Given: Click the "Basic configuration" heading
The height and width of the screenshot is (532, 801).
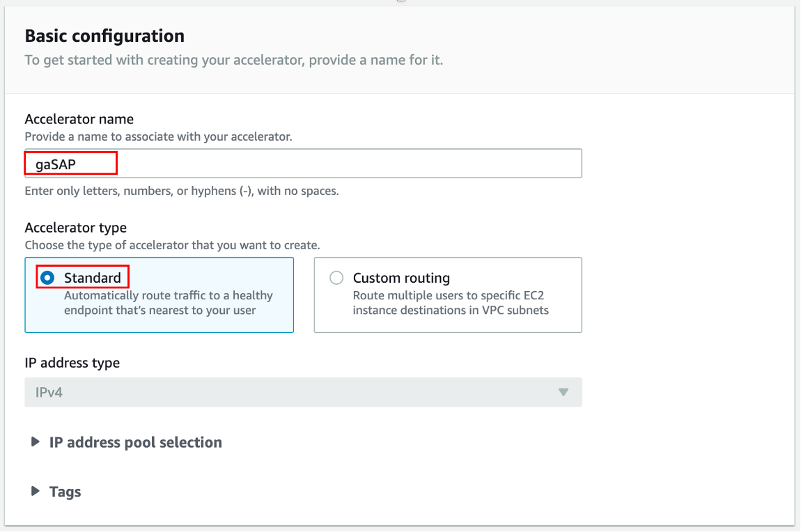Looking at the screenshot, I should [x=104, y=36].
